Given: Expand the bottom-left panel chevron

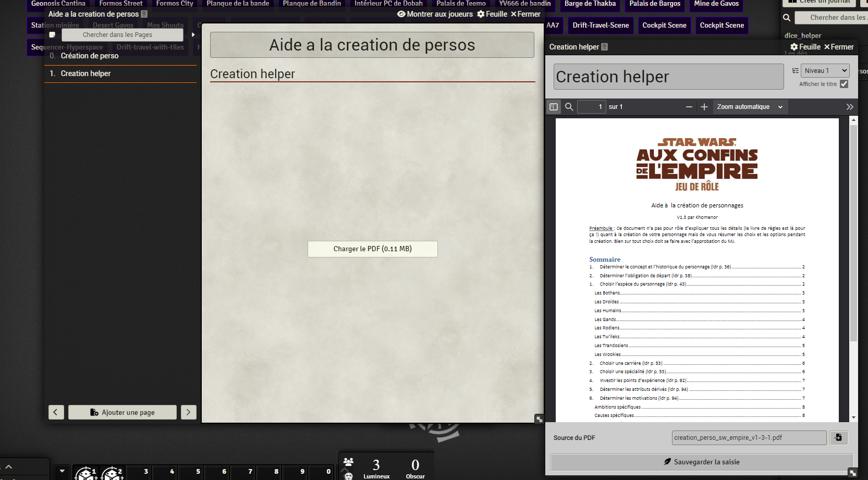Looking at the screenshot, I should tap(9, 467).
